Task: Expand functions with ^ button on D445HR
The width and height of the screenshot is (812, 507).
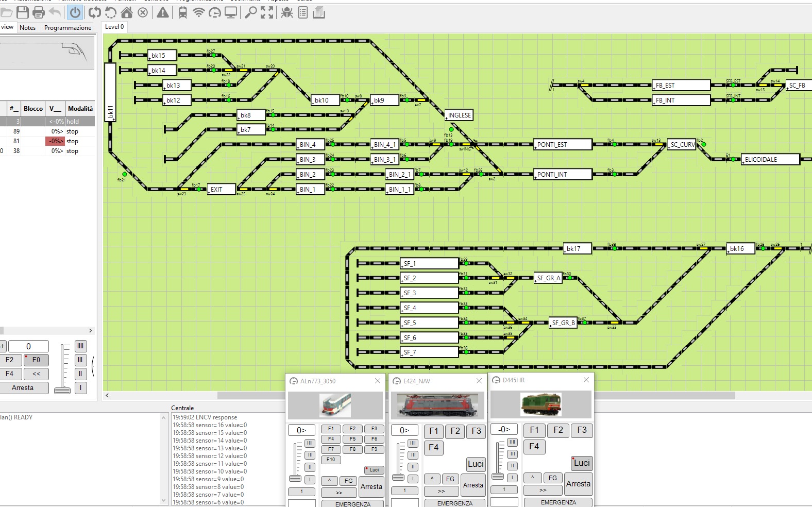Action: pos(533,478)
